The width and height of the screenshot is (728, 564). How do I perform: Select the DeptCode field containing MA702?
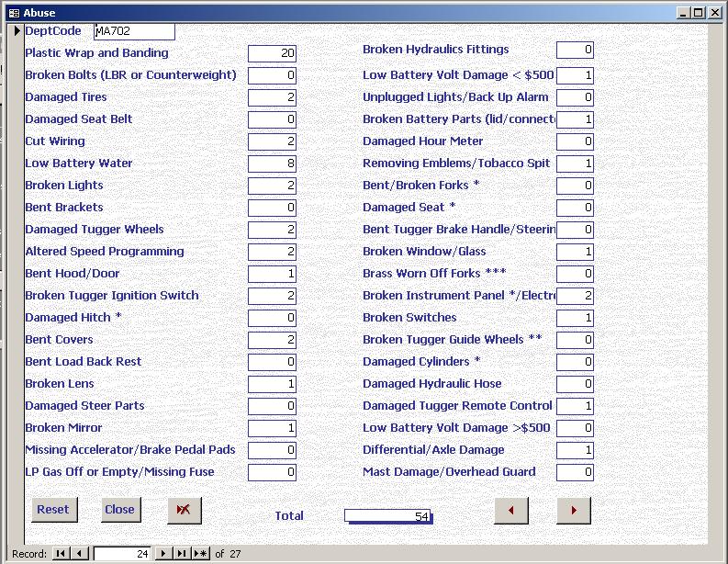click(x=134, y=31)
